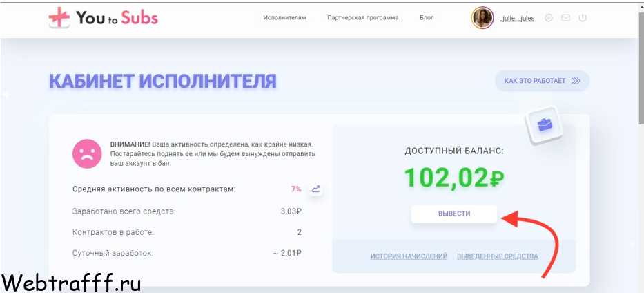
Task: Open the settings gear icon
Action: point(548,18)
